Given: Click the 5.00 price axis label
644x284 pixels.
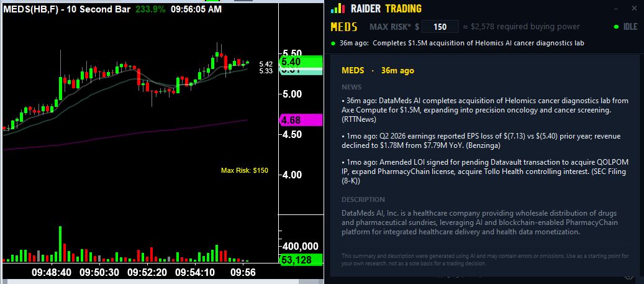Looking at the screenshot, I should [292, 94].
